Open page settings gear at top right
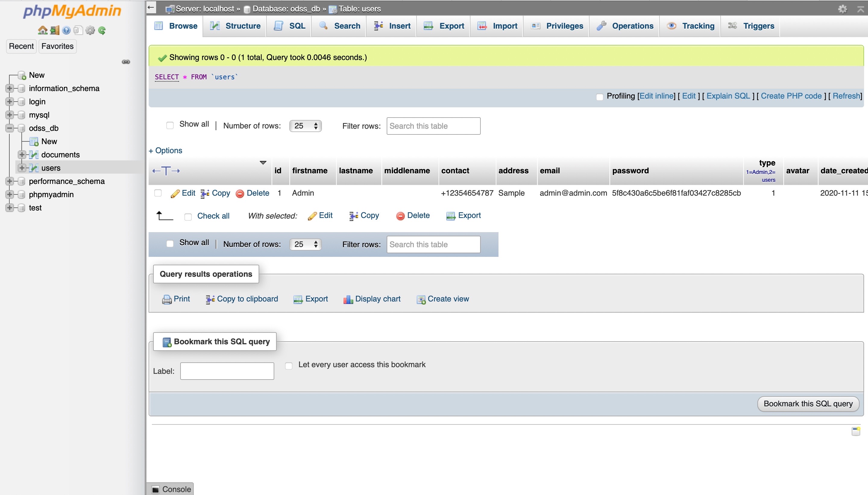The width and height of the screenshot is (868, 495). point(843,9)
